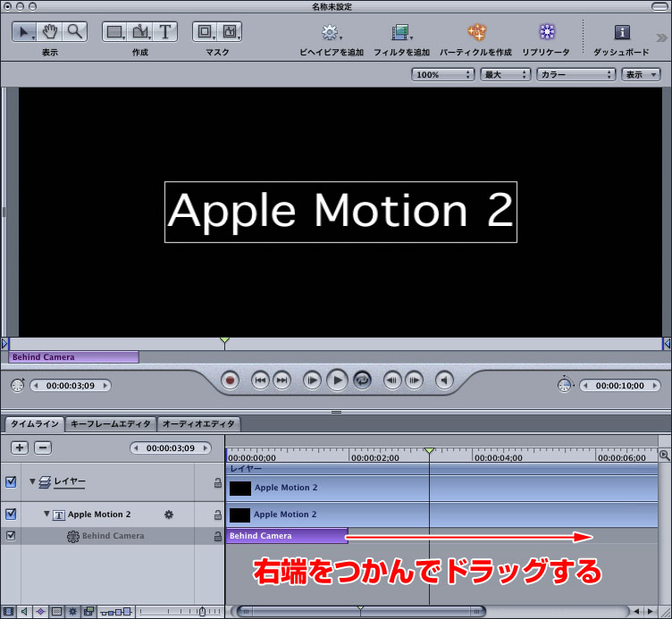
Task: Click the remove (−) button
Action: click(x=43, y=448)
